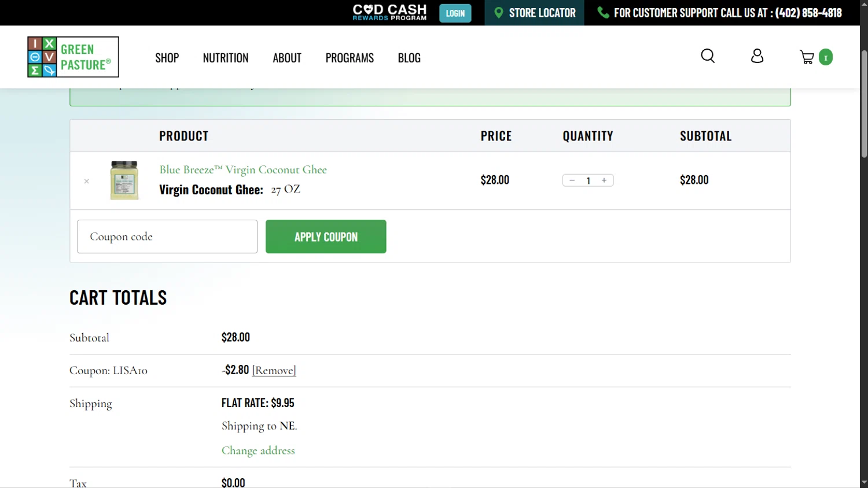Viewport: 868px width, 488px height.
Task: Click the Green Pasture logo
Action: point(73,57)
